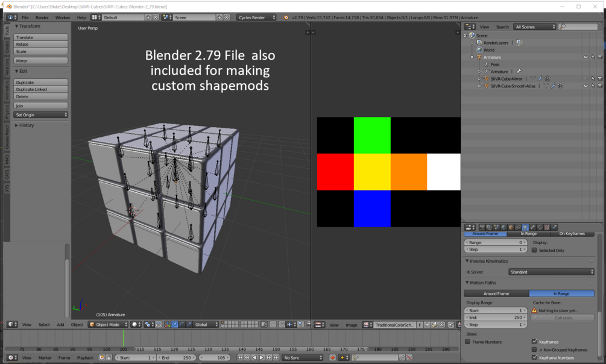Open the Object properties tab icon

[x=511, y=227]
